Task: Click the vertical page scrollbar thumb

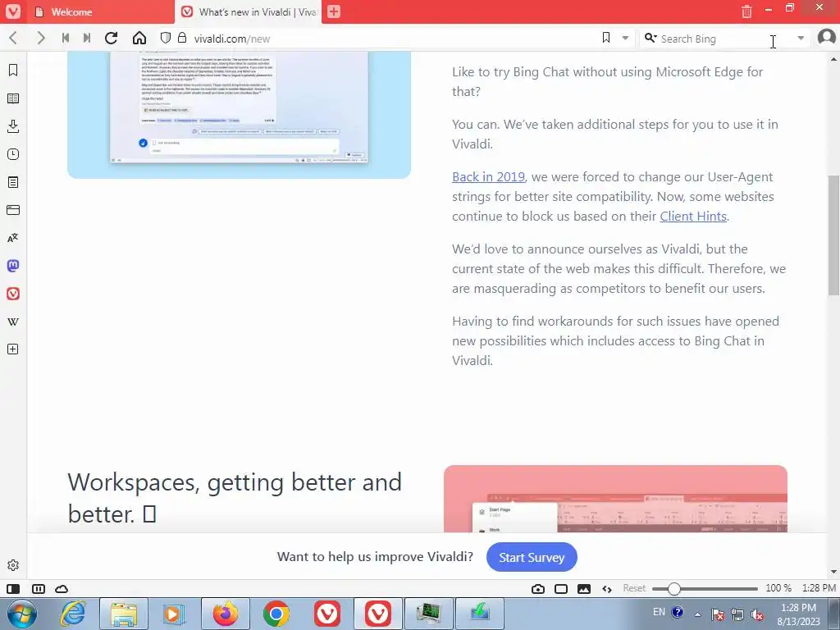Action: click(x=833, y=235)
